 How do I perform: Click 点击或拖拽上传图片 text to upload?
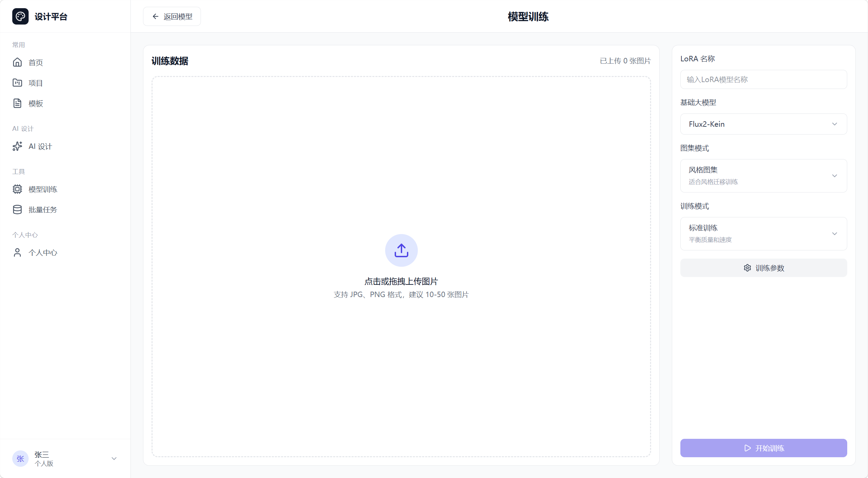[x=401, y=281]
